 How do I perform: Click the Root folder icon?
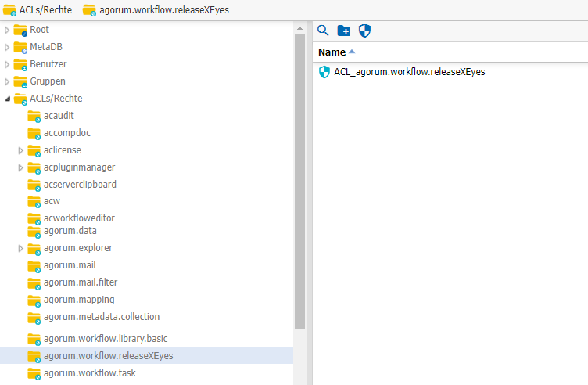coord(20,30)
